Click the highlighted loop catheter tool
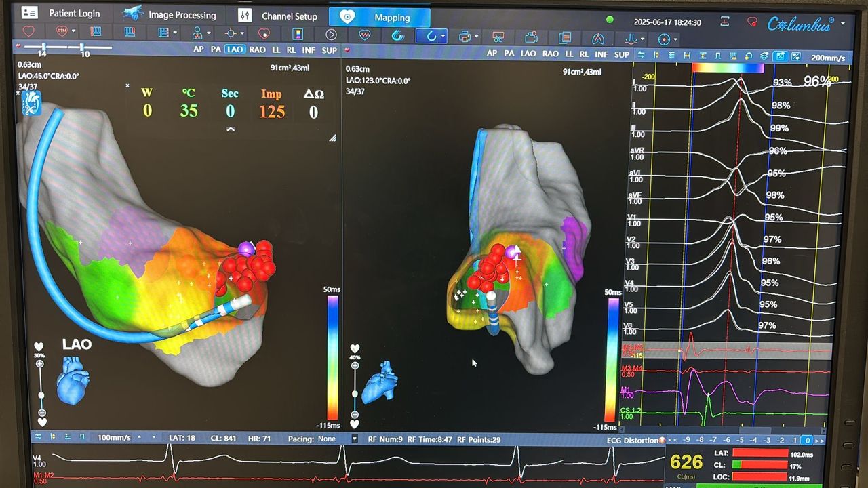This screenshot has width=868, height=488. pyautogui.click(x=430, y=36)
